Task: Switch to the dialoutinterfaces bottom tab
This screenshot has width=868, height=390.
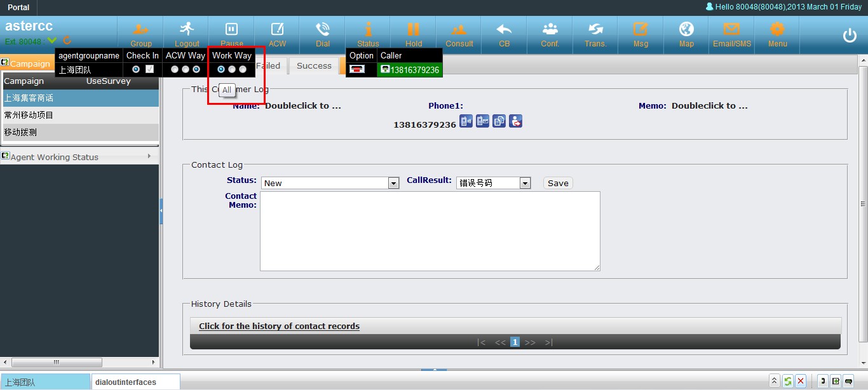Action: (135, 382)
